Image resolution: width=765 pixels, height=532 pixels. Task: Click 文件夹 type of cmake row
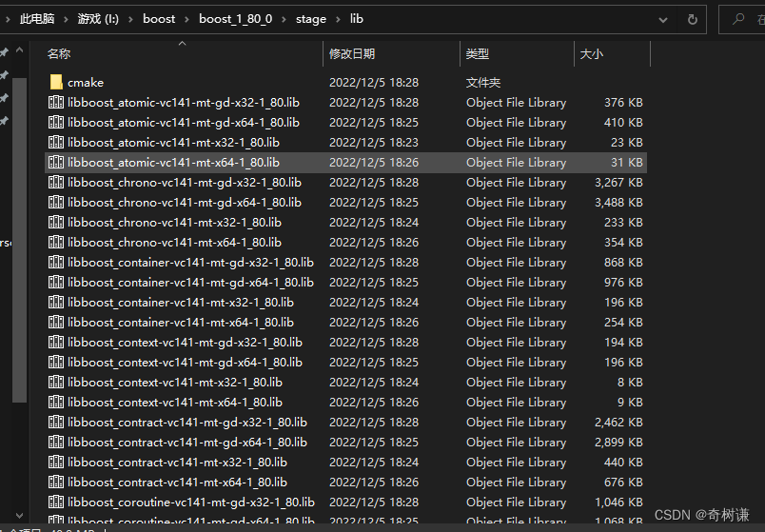pos(483,83)
